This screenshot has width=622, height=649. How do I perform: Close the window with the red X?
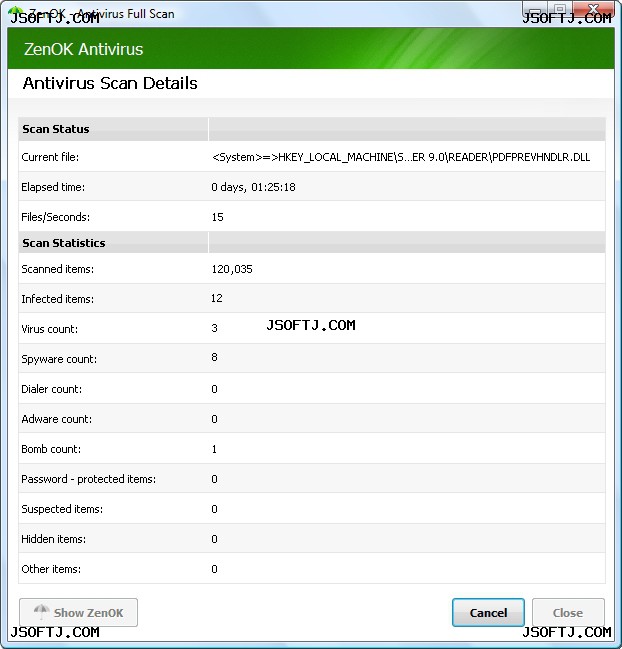[x=593, y=9]
